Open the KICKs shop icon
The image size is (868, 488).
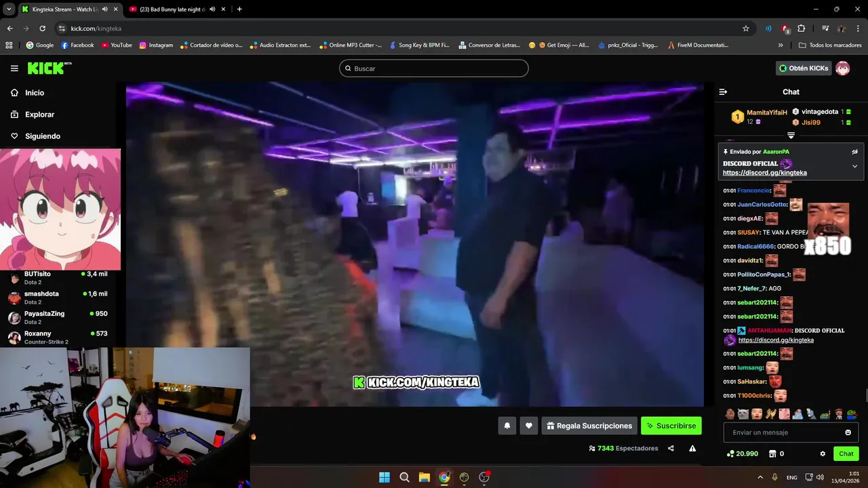point(772,453)
